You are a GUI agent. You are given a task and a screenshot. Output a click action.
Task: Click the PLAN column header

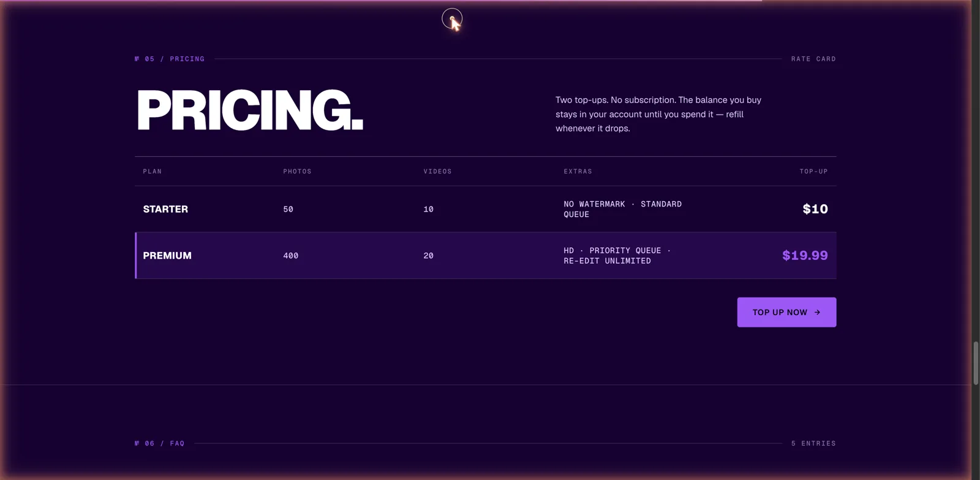pos(153,172)
